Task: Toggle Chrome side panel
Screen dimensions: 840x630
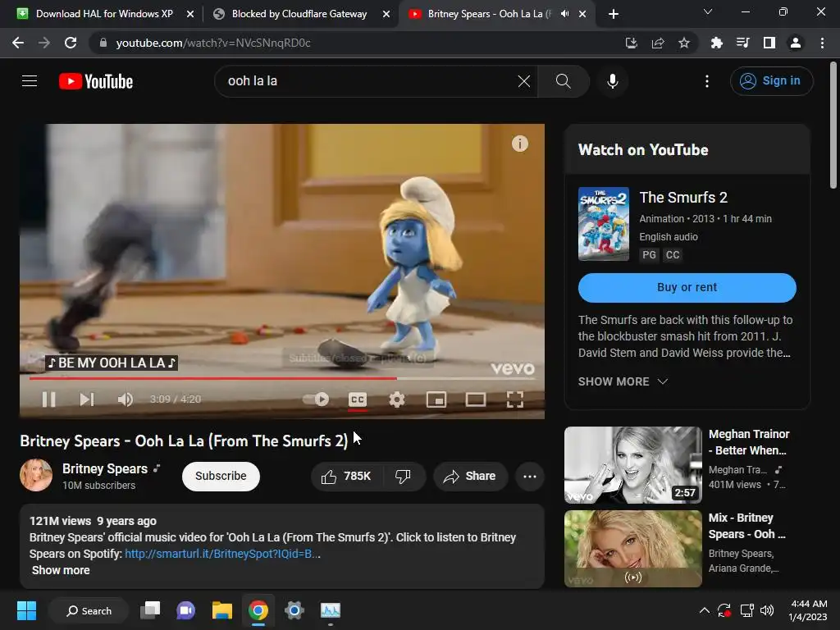Action: 769,43
